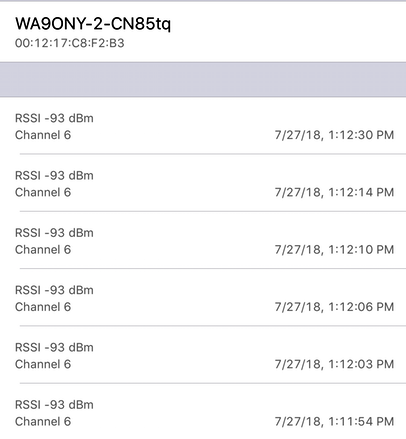The height and width of the screenshot is (439, 406).
Task: Click Channel 6 in the 1:12:10 entry
Action: 43,250
